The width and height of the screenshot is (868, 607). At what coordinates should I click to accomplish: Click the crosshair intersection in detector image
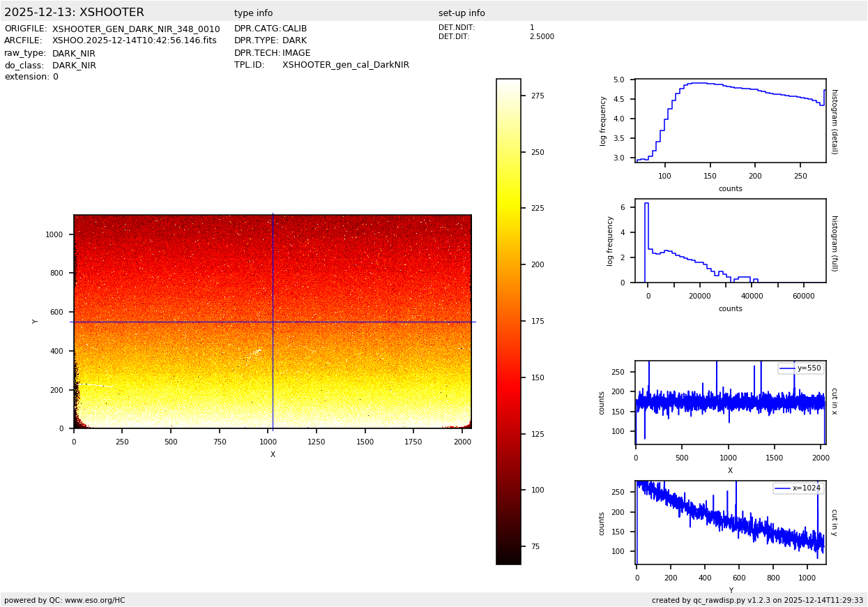tap(273, 322)
